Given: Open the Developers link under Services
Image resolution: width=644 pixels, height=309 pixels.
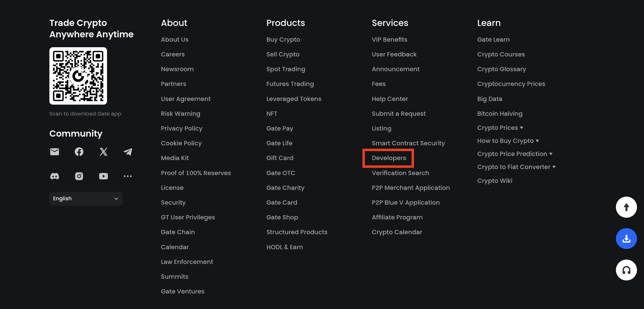Looking at the screenshot, I should (389, 158).
